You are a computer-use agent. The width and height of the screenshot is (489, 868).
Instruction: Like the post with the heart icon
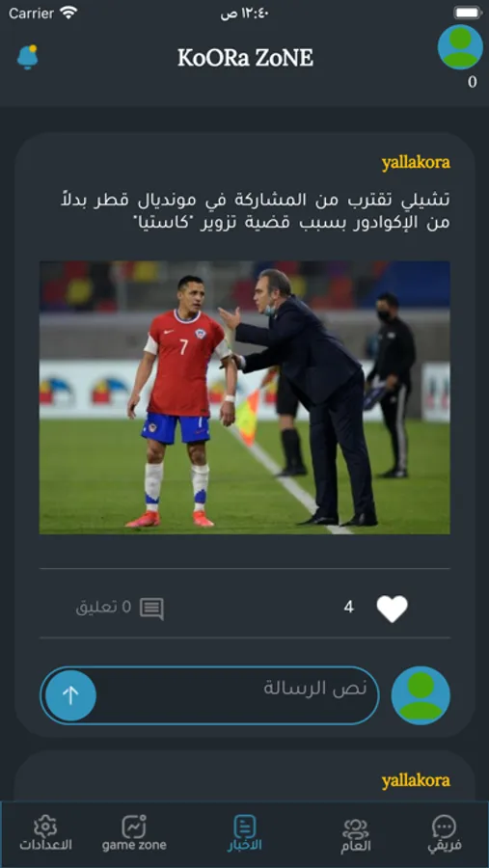tap(393, 609)
